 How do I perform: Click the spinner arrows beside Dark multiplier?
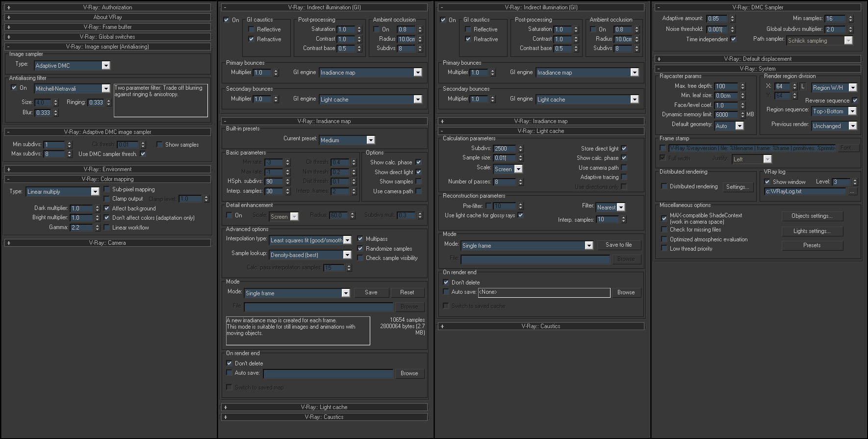click(97, 208)
